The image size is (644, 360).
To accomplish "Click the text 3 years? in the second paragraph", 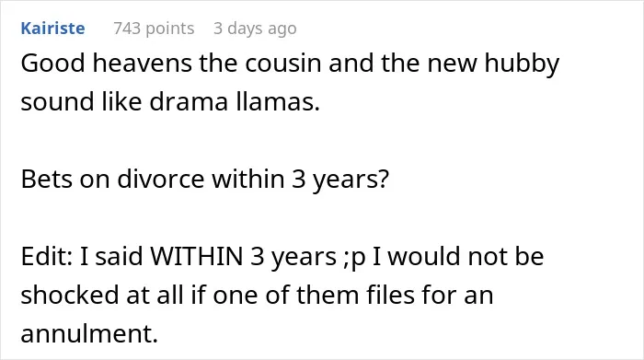I will click(340, 180).
